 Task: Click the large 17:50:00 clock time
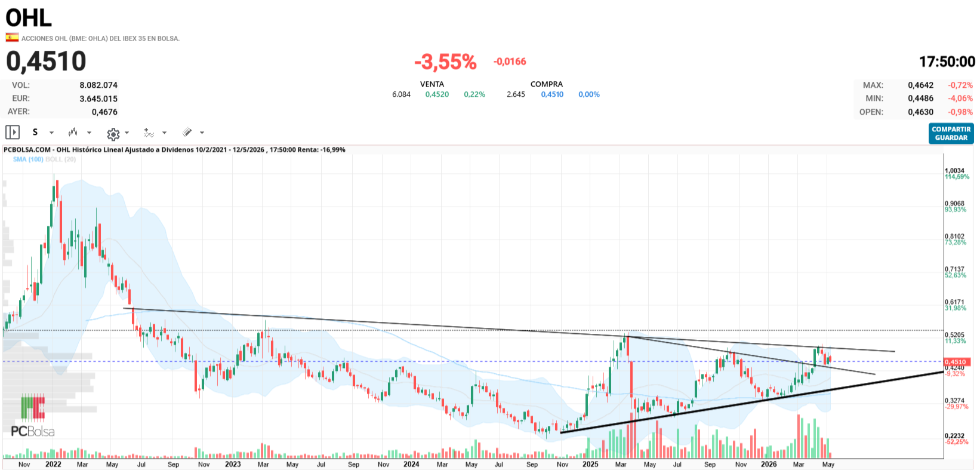[x=947, y=62]
